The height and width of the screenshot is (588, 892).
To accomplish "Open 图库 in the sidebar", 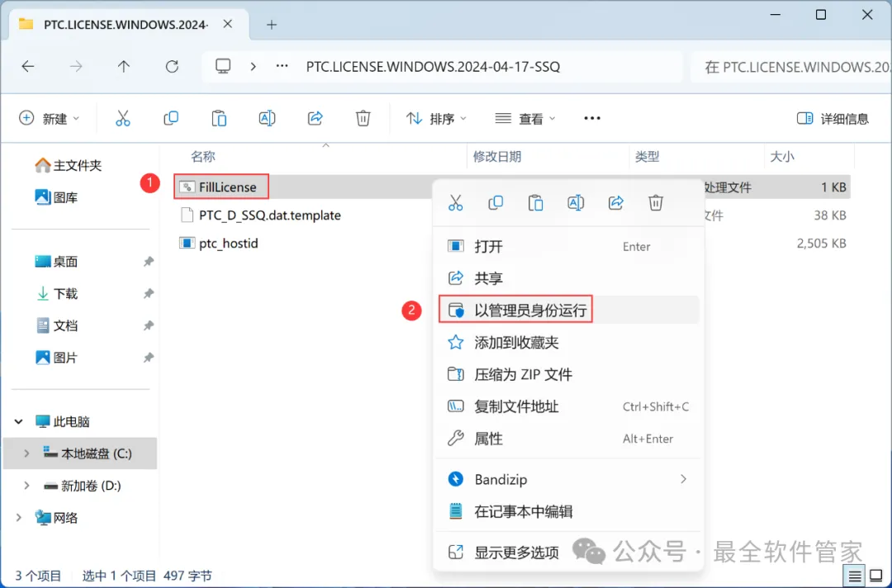I will coord(56,197).
